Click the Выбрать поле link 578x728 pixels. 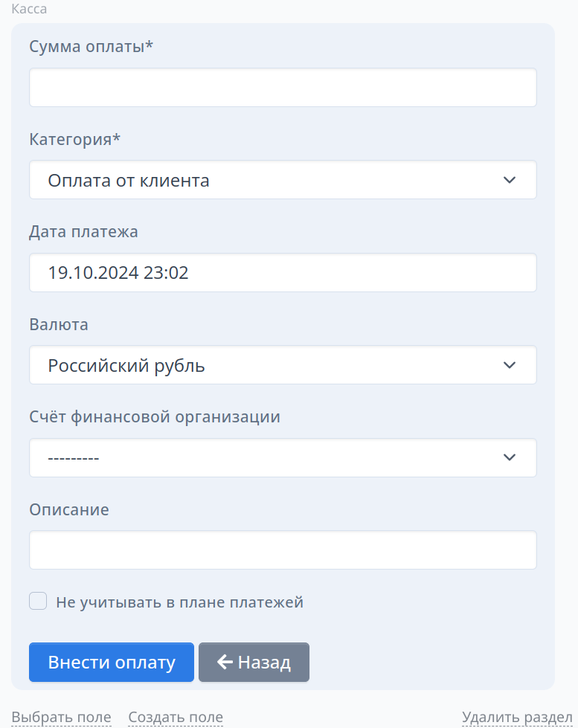pyautogui.click(x=61, y=718)
